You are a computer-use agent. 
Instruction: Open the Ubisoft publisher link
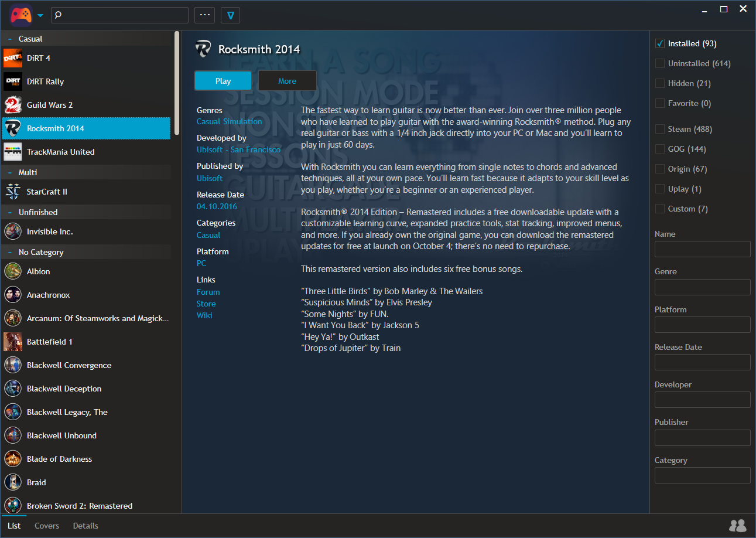210,178
